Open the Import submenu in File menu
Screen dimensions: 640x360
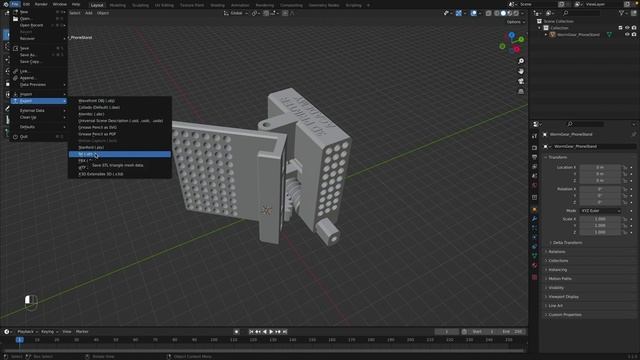39,94
